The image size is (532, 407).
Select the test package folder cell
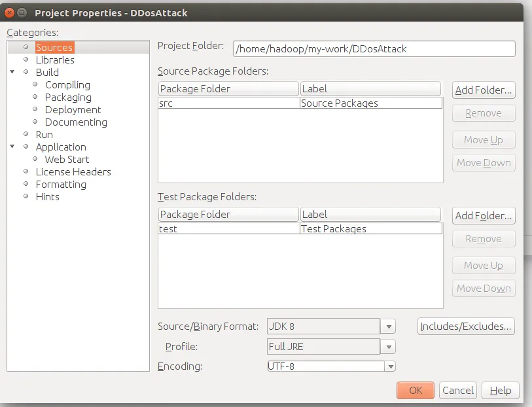tap(229, 229)
